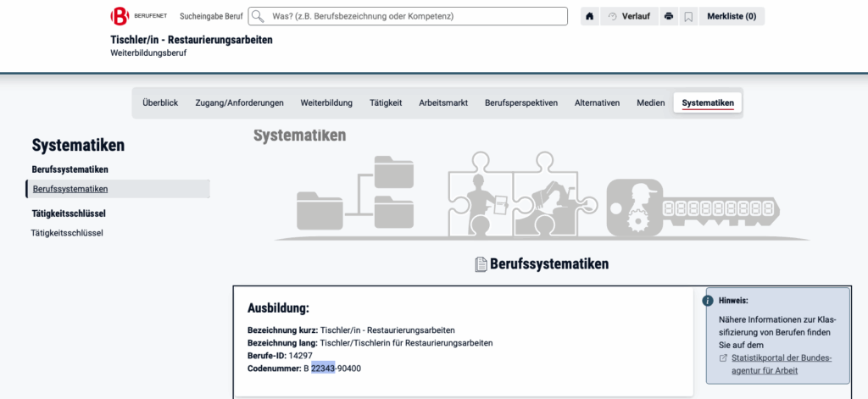Open the Verlauf history
The width and height of the screenshot is (868, 399).
628,16
